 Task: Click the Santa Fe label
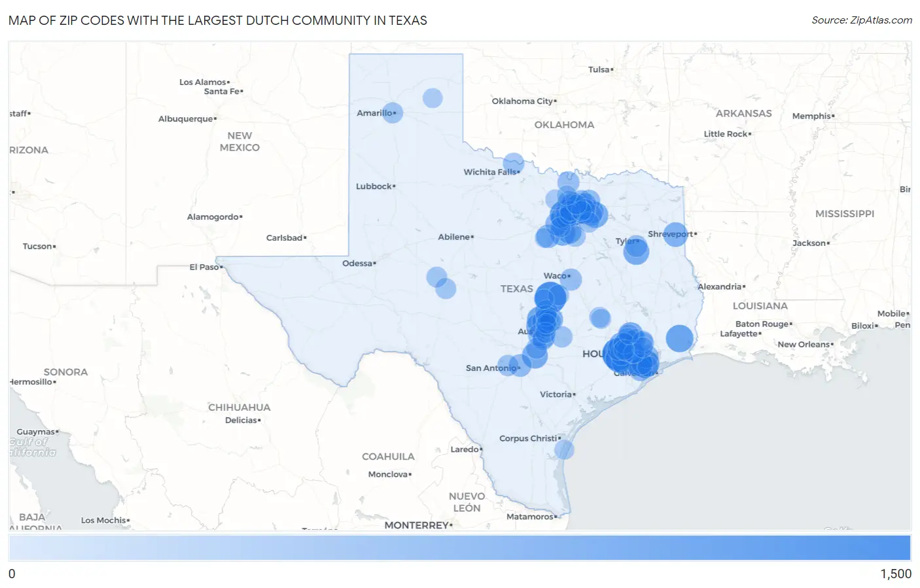click(x=222, y=91)
